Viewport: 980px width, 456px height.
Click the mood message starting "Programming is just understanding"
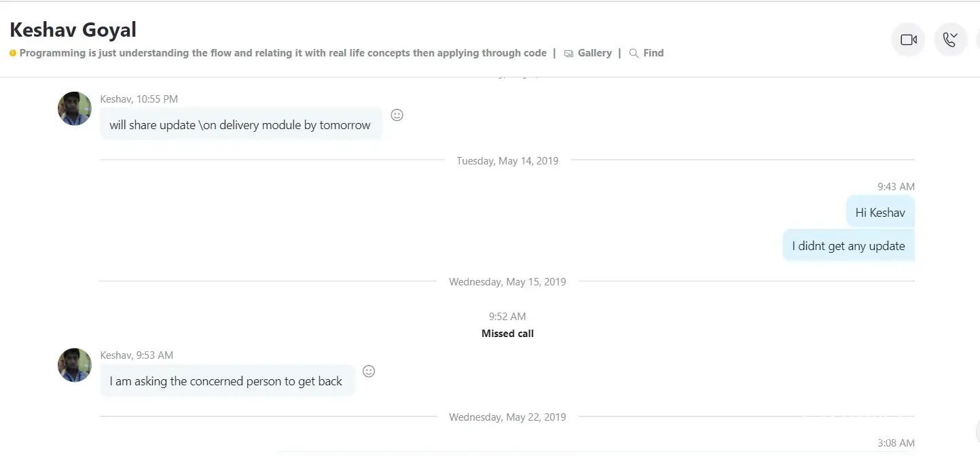[x=283, y=53]
